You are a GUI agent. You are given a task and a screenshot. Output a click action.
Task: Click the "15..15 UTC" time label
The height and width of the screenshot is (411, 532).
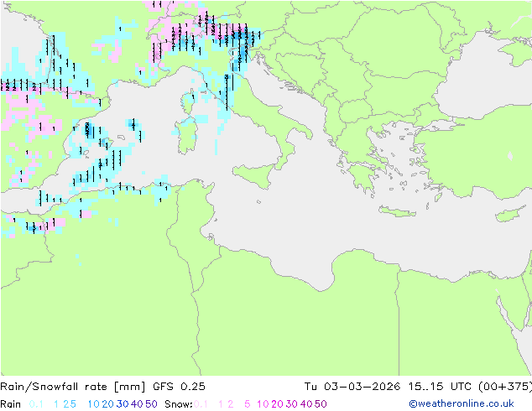pos(440,387)
